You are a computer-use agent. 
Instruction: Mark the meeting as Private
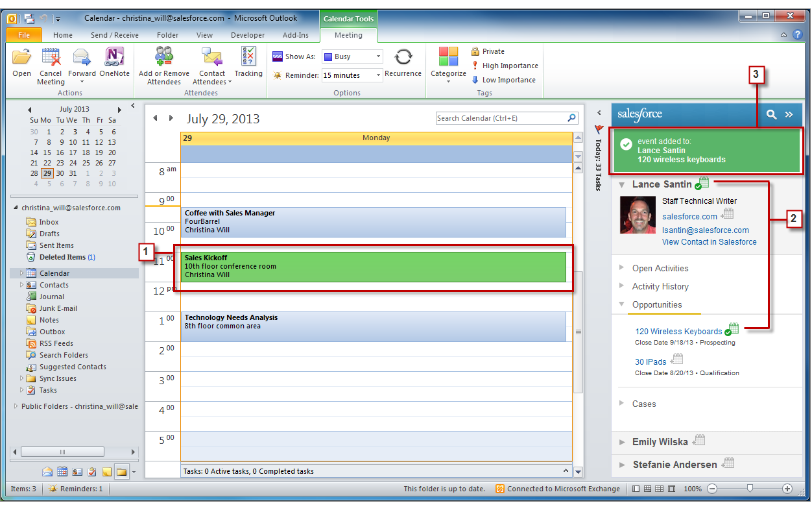coord(488,51)
